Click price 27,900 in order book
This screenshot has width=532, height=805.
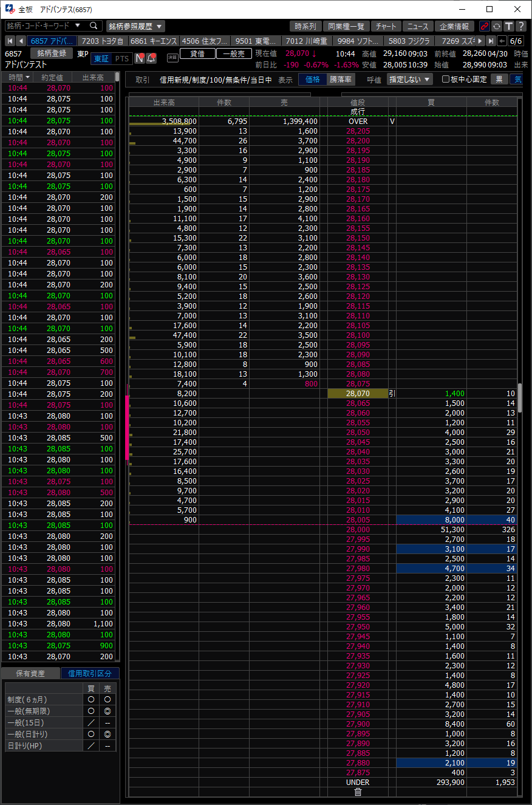point(358,724)
